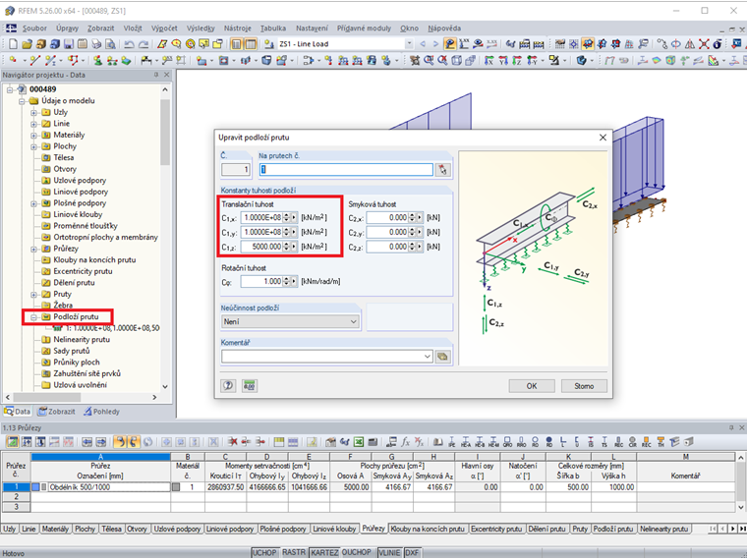The height and width of the screenshot is (560, 747).
Task: Toggle the RASTR status bar button
Action: [x=294, y=552]
